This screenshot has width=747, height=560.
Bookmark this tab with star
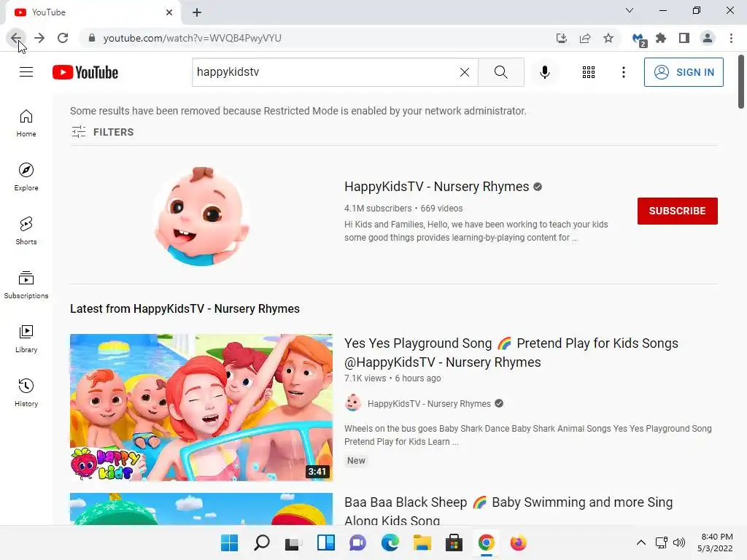[x=608, y=38]
